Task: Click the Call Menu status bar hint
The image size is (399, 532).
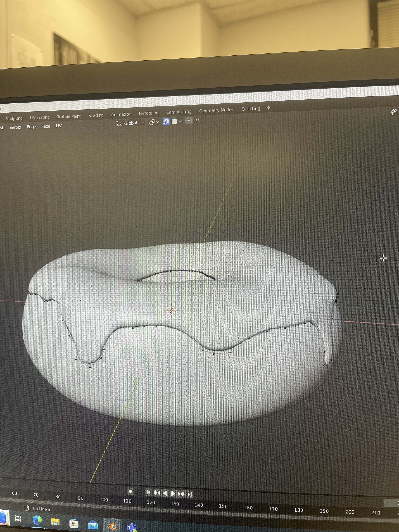Action: click(x=38, y=509)
